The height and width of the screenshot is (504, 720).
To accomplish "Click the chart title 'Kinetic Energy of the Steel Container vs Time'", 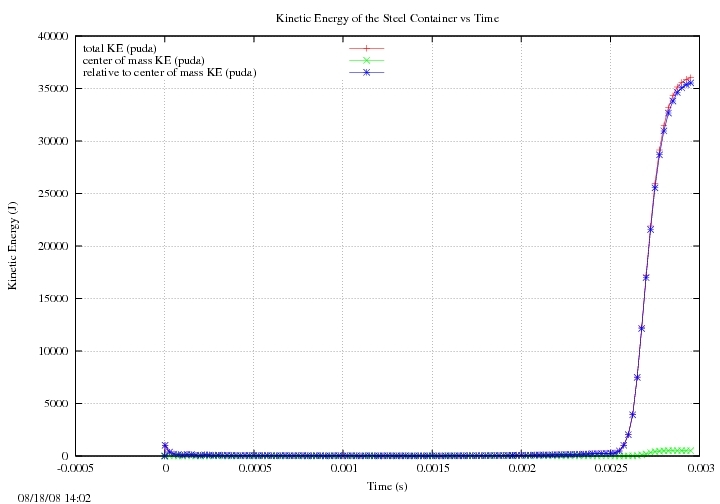I will [387, 18].
